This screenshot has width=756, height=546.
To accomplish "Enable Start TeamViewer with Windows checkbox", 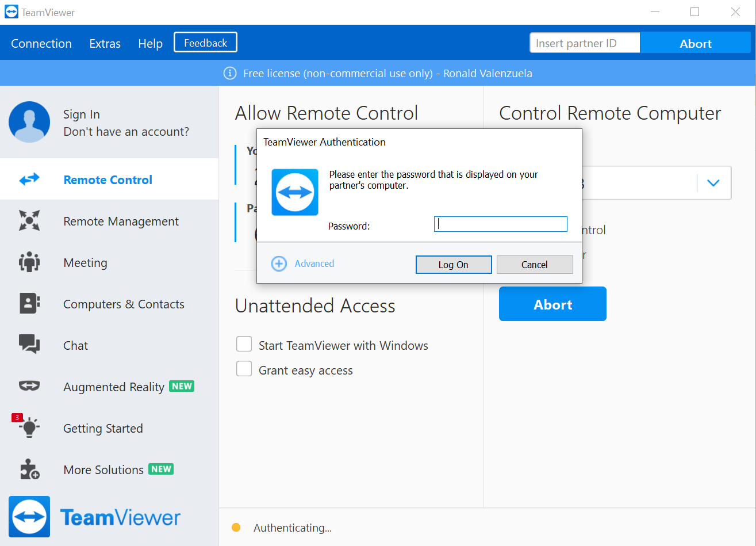I will [x=244, y=344].
